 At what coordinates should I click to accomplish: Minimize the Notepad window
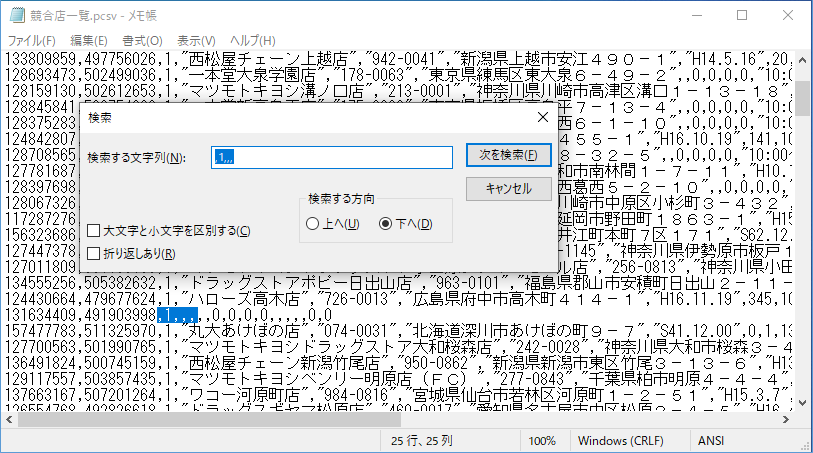[x=696, y=16]
